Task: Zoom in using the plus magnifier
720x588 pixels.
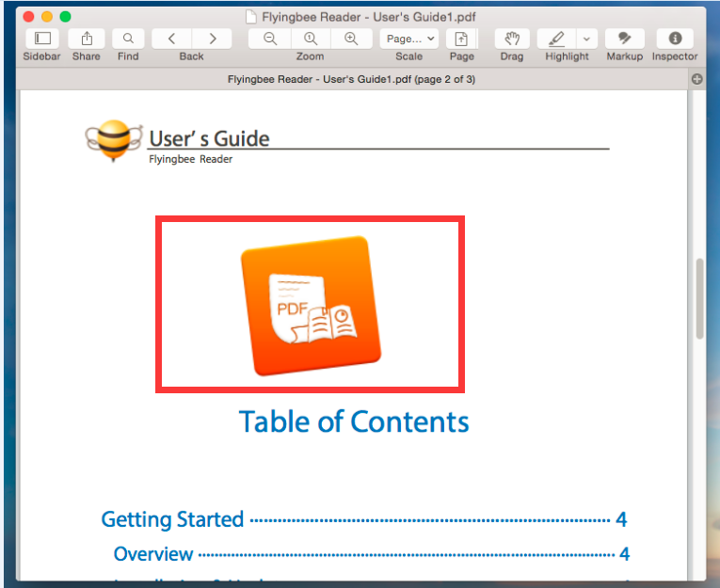Action: click(351, 39)
